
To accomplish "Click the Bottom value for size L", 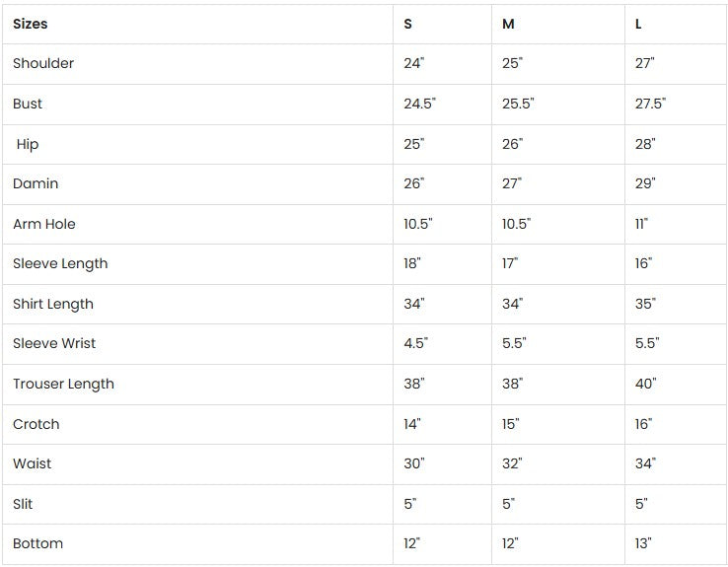I will 643,543.
